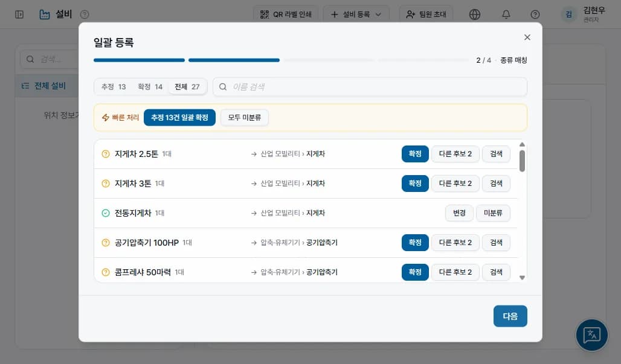Click 검색 for 지게차 3톤 row
The height and width of the screenshot is (364, 621).
(x=496, y=184)
